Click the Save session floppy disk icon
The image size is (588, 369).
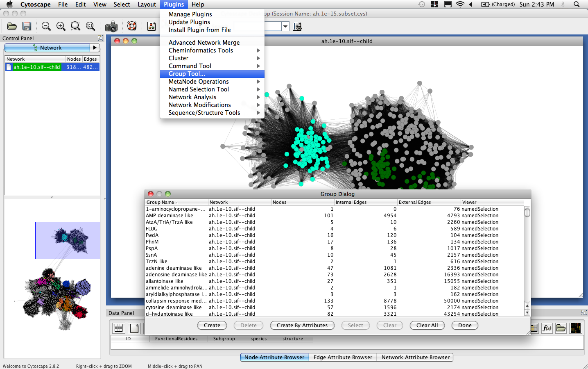point(27,27)
